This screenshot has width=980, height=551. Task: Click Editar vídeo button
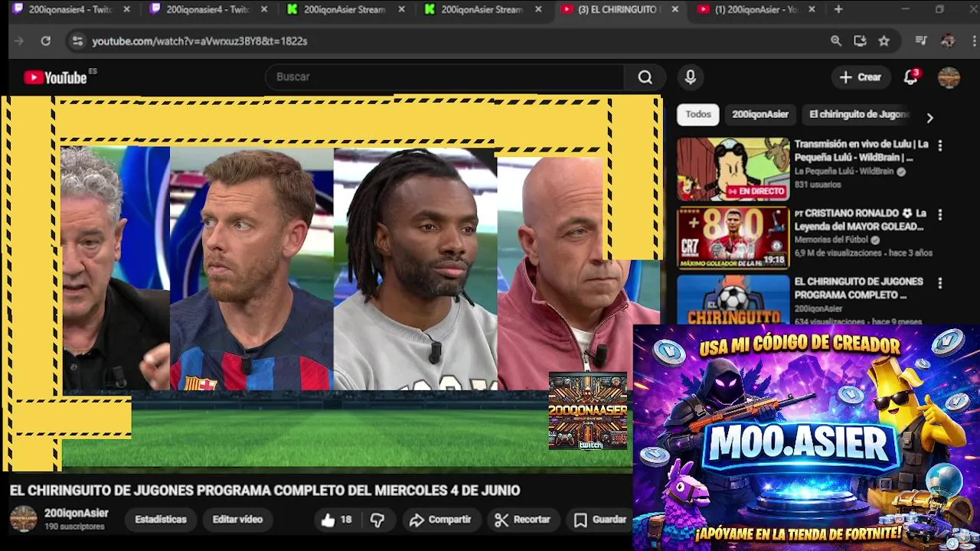[237, 520]
